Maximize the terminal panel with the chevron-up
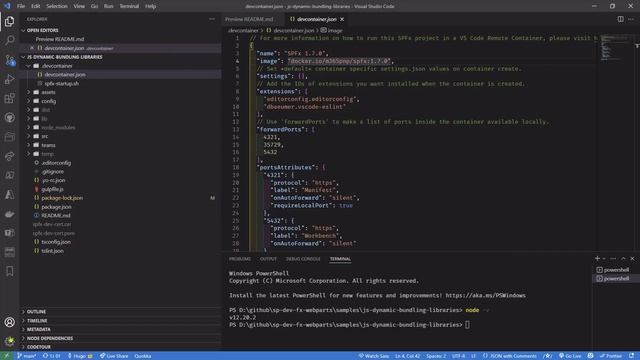 [623, 258]
